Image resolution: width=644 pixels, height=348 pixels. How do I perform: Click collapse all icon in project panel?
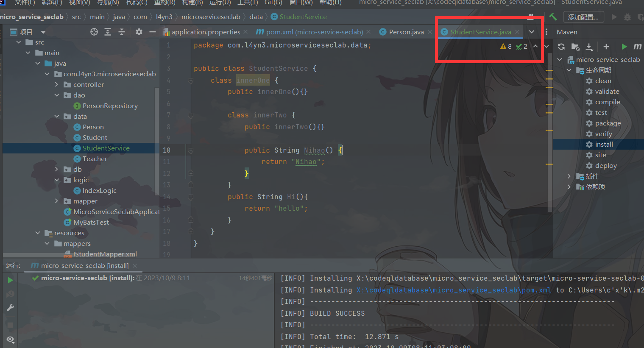point(122,32)
